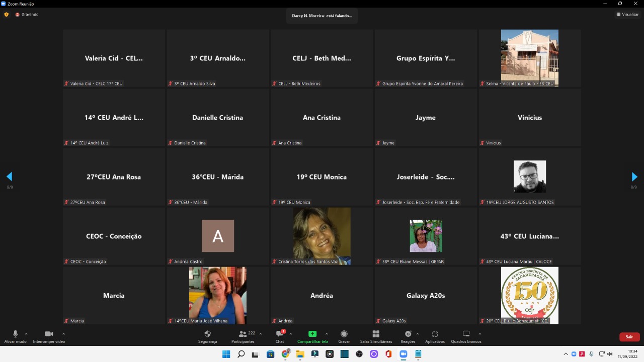Go to next page of participants

click(634, 177)
